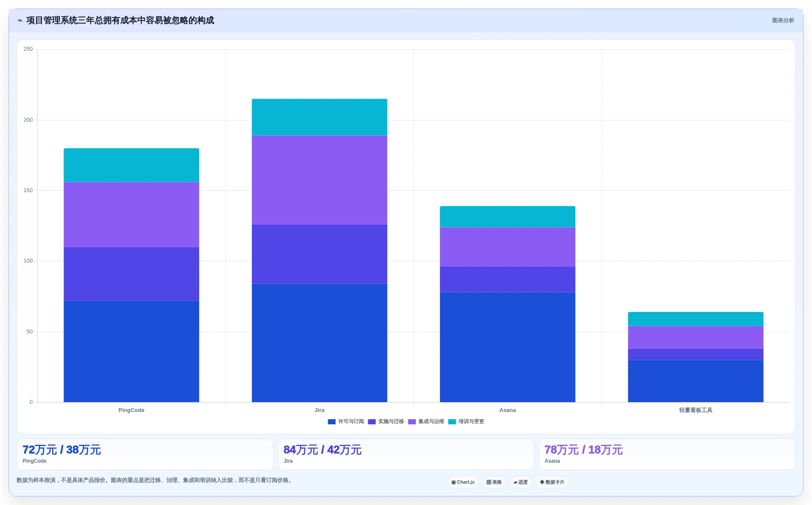Click the blue icon beside the chart title
Image resolution: width=812 pixels, height=505 pixels.
(x=20, y=20)
